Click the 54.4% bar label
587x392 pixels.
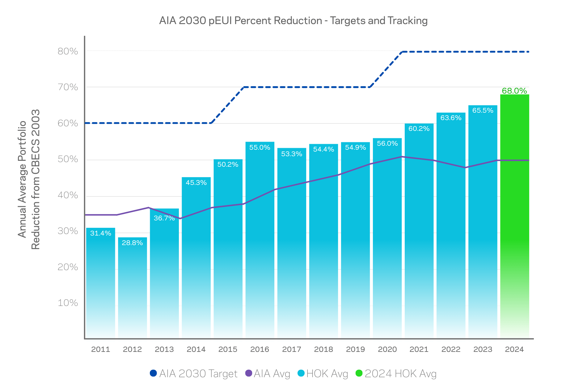click(324, 149)
